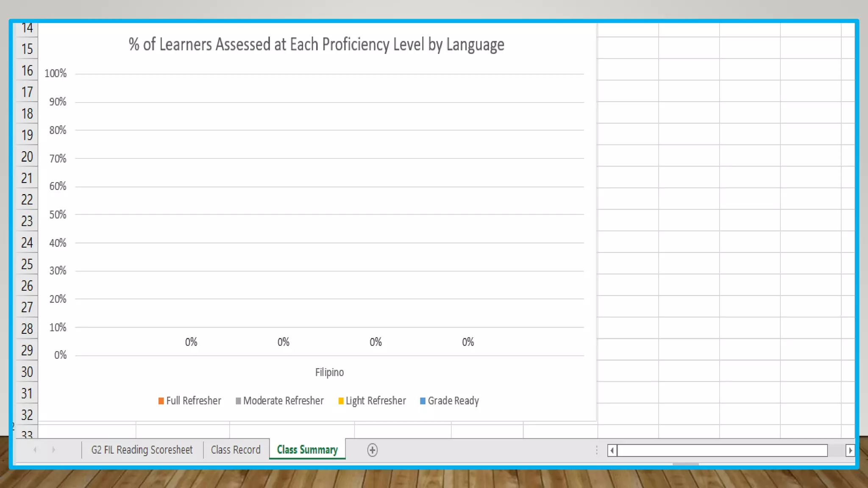Click the next sheet navigation arrow
This screenshot has width=868, height=488.
(53, 450)
